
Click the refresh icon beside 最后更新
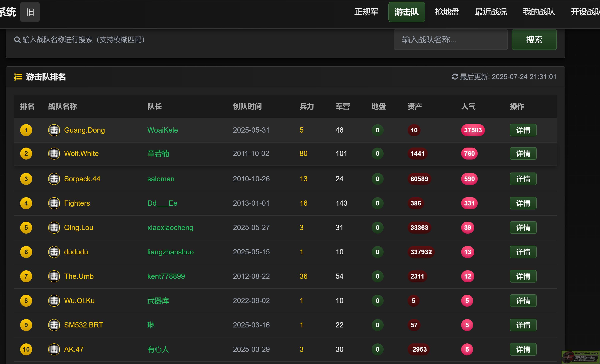(455, 77)
